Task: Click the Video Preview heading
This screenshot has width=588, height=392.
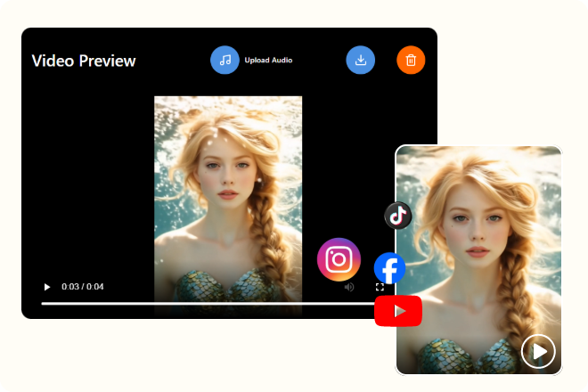Action: click(x=84, y=61)
